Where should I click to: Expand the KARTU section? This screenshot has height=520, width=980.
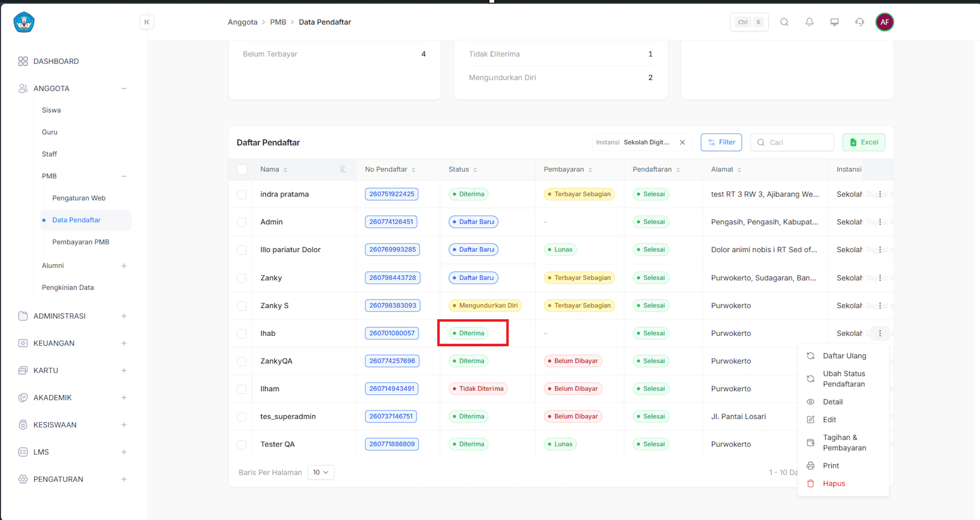[x=124, y=370]
